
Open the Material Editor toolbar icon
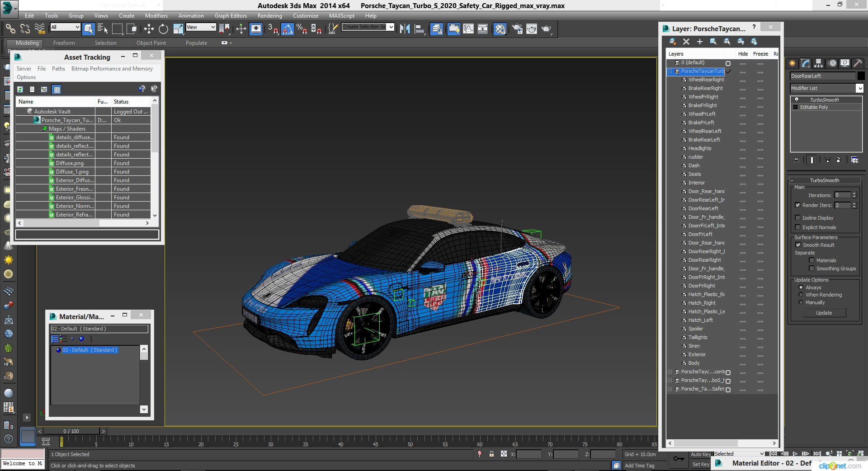(x=500, y=29)
